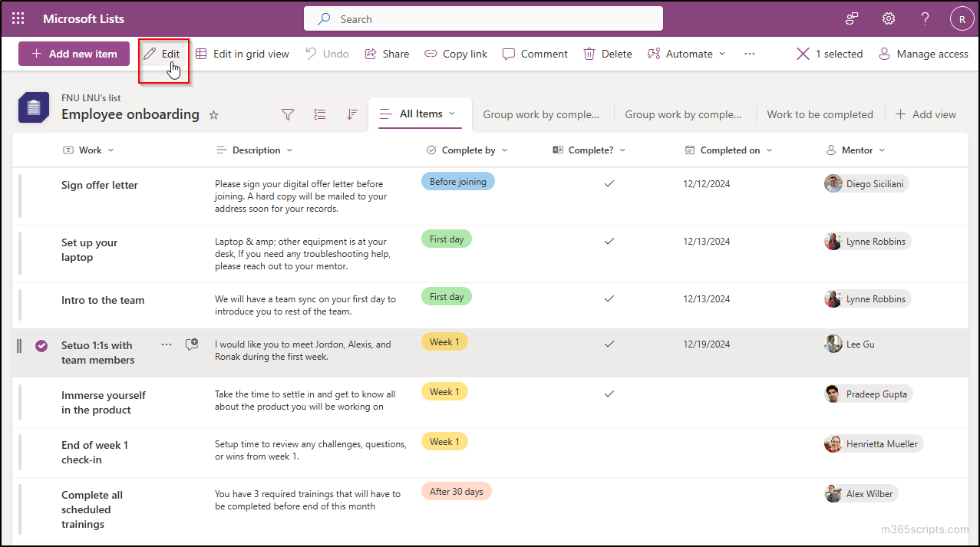Open Immerse yourself in the product item
980x547 pixels.
click(104, 403)
